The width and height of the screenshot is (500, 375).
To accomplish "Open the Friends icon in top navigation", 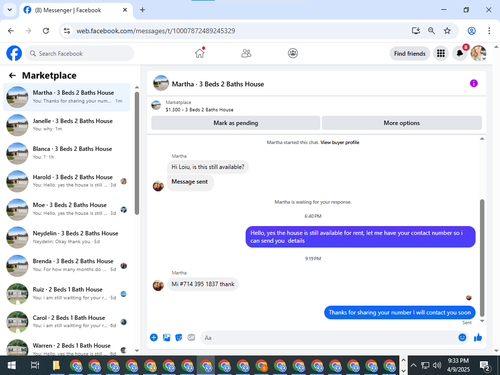I will pos(246,53).
